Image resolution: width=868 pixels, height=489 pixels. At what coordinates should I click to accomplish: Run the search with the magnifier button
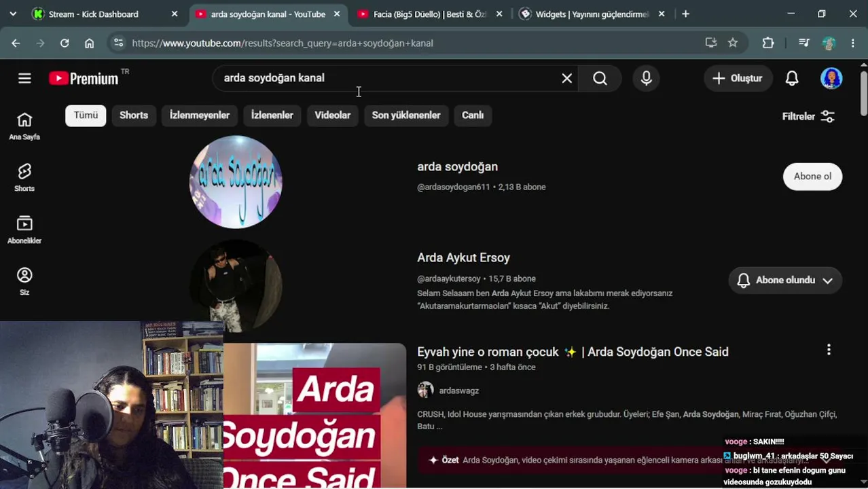pyautogui.click(x=600, y=78)
